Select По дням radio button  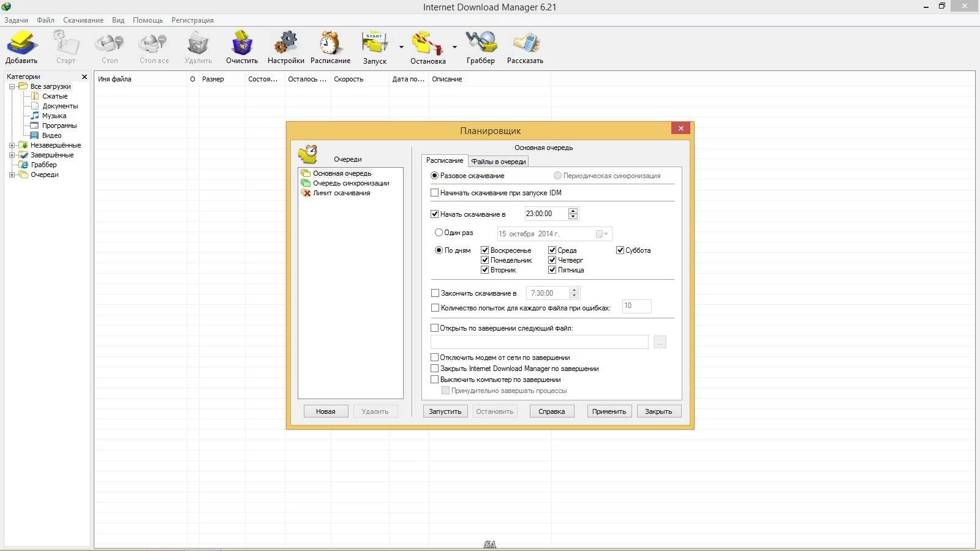tap(439, 250)
